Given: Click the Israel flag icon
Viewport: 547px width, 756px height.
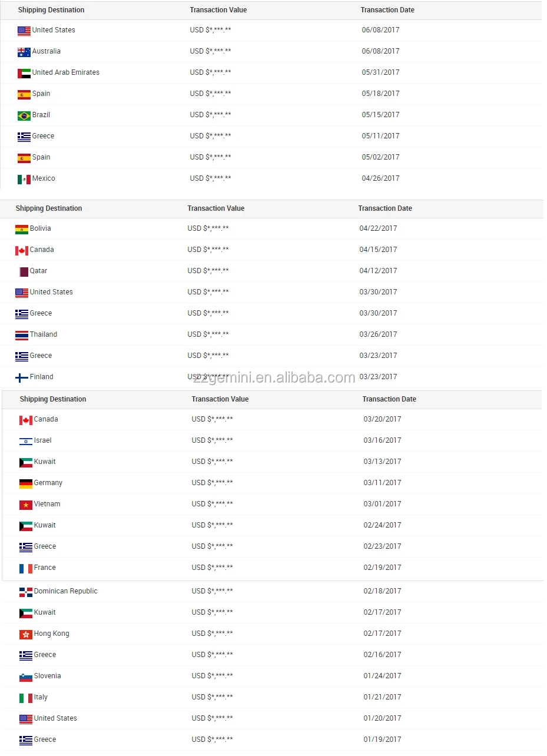Looking at the screenshot, I should 26,441.
